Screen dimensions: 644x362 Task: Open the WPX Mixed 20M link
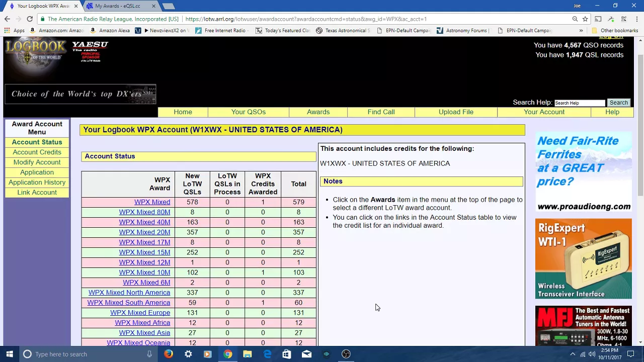(144, 232)
